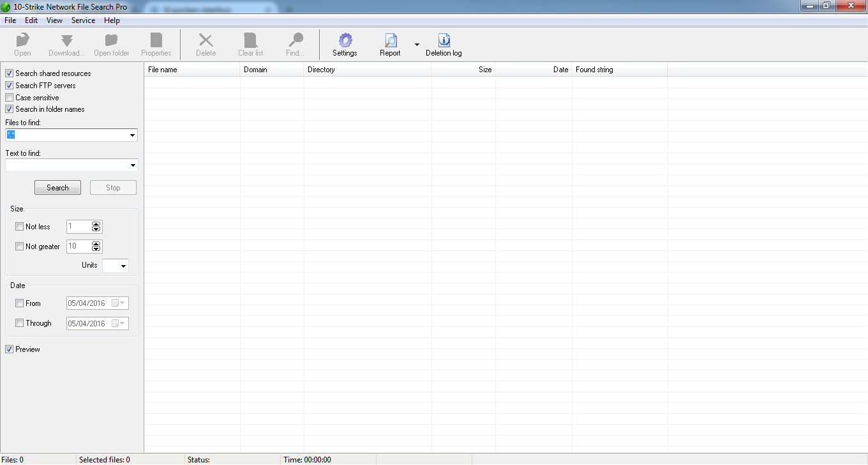Open the View menu

click(x=55, y=20)
